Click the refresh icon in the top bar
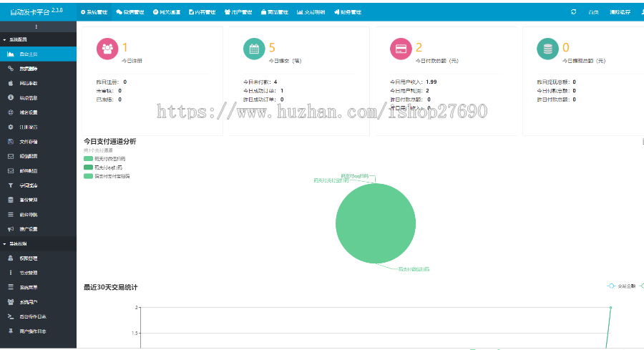This screenshot has height=350, width=644. [x=573, y=12]
